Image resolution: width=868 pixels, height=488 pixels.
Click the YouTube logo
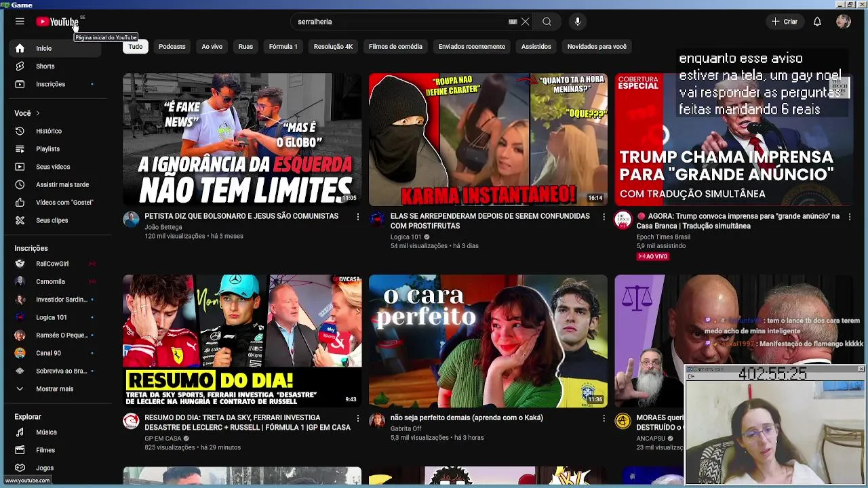(58, 22)
